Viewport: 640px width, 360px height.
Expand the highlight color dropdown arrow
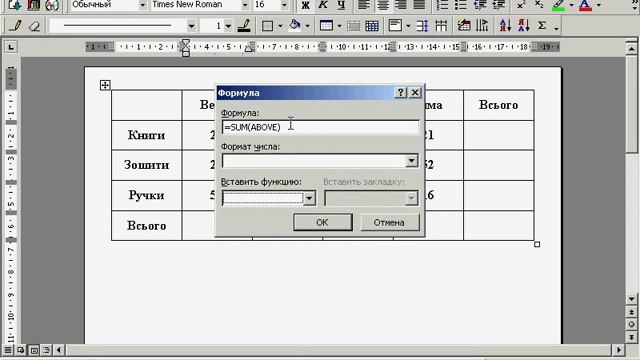tap(571, 5)
